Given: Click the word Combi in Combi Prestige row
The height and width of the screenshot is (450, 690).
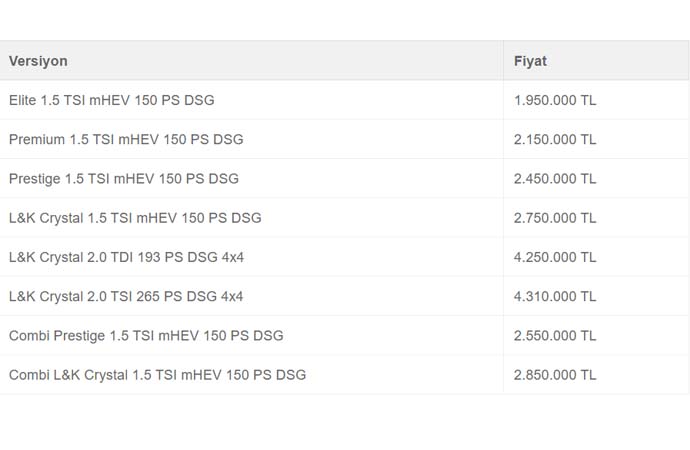Looking at the screenshot, I should [x=29, y=336].
